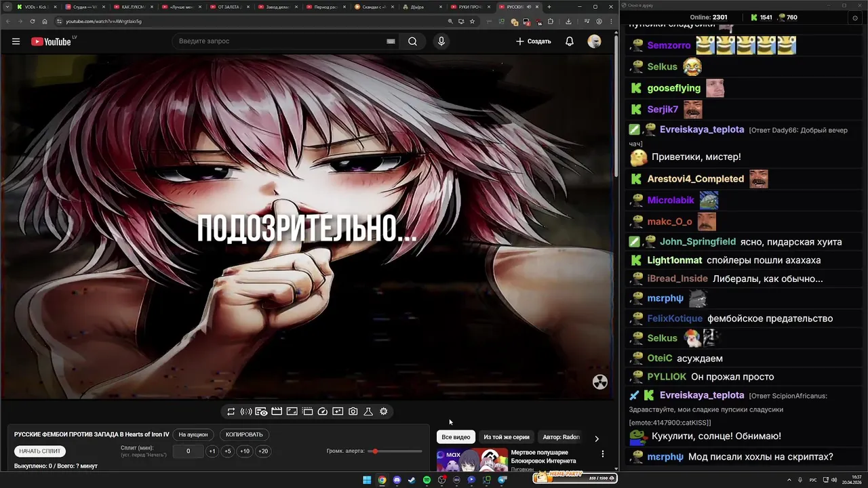The height and width of the screenshot is (488, 868).
Task: Click the 'На аукцион' button
Action: point(193,434)
